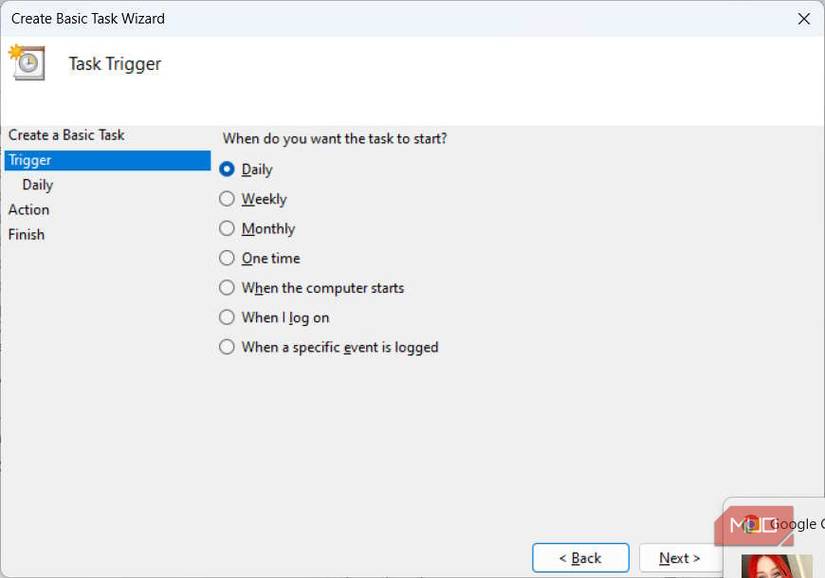Select When the computer starts trigger
The width and height of the screenshot is (825, 578).
227,287
